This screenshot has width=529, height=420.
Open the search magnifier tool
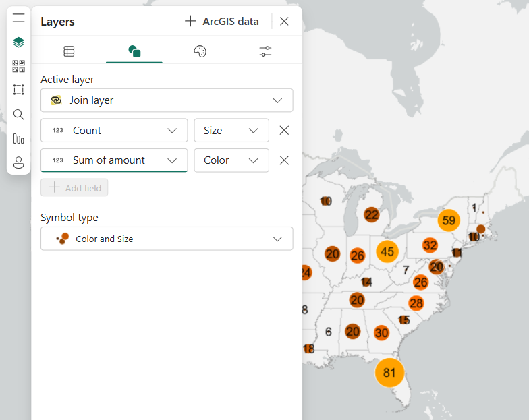[x=18, y=114]
